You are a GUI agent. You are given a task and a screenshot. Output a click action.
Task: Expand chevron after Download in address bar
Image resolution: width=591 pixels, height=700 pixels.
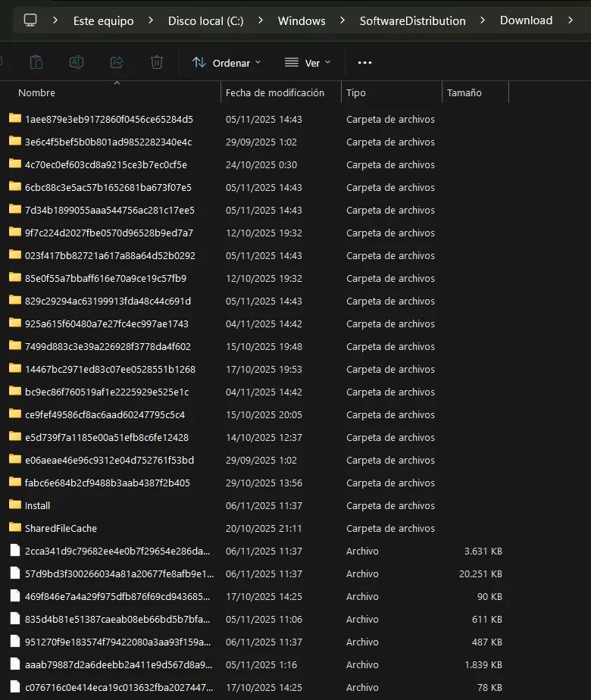click(571, 20)
